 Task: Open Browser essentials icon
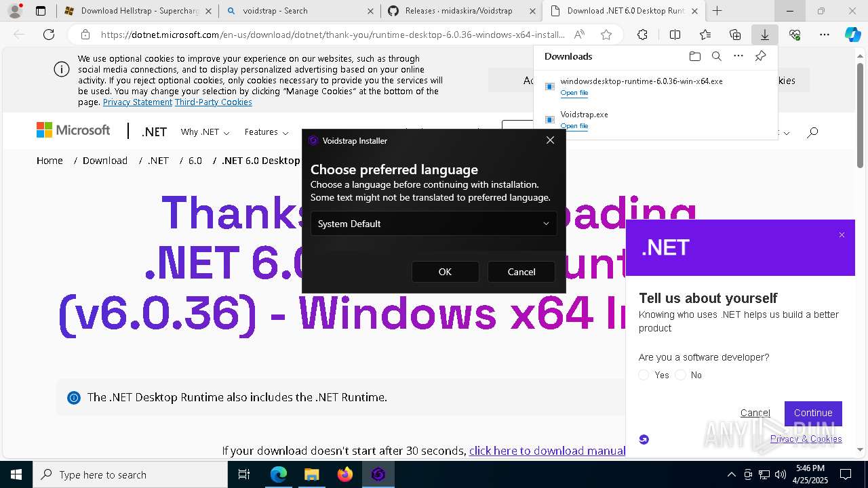point(795,35)
